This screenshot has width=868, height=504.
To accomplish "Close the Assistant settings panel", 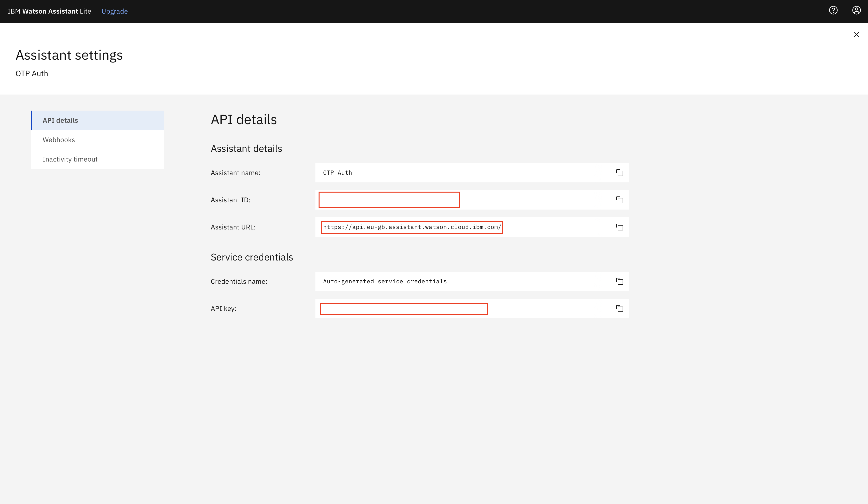I will point(856,34).
